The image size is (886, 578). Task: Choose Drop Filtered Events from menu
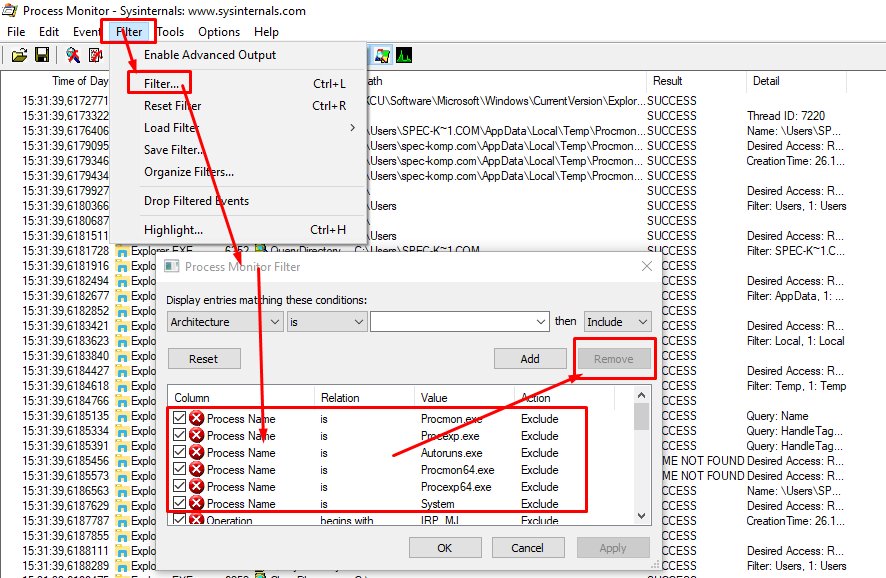point(196,201)
